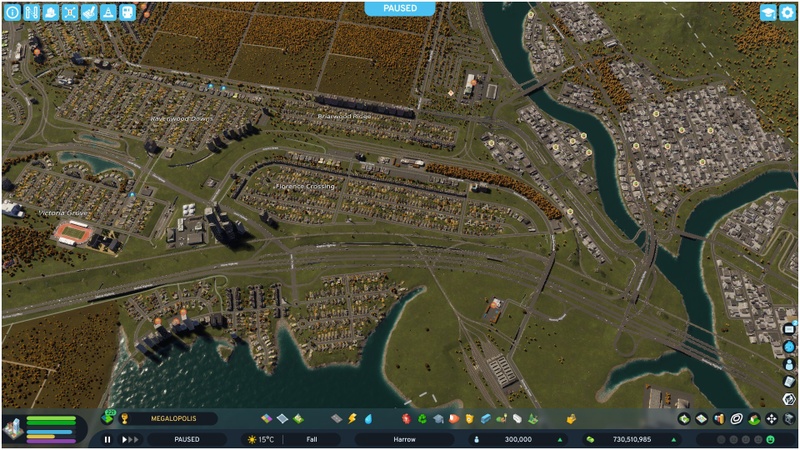Open the Police shield badge menu
800x450 pixels.
click(x=469, y=419)
